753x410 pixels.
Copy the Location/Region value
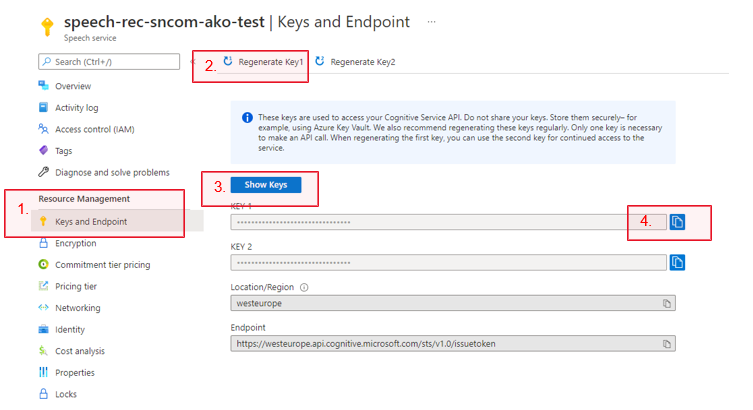[667, 303]
